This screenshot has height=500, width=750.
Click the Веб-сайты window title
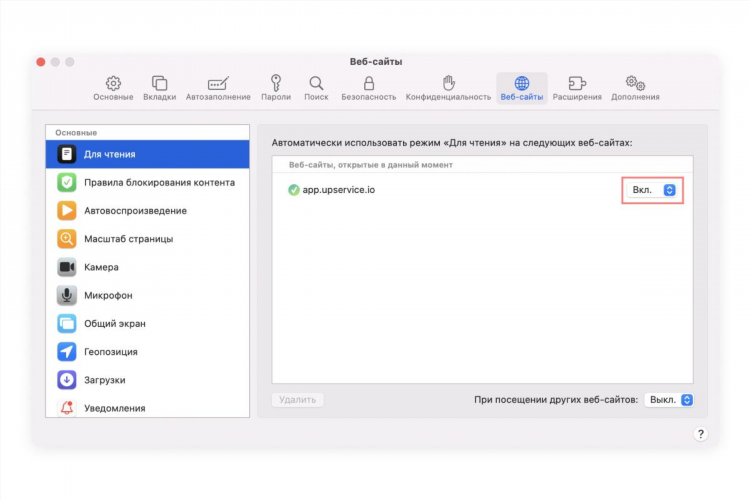pyautogui.click(x=375, y=62)
